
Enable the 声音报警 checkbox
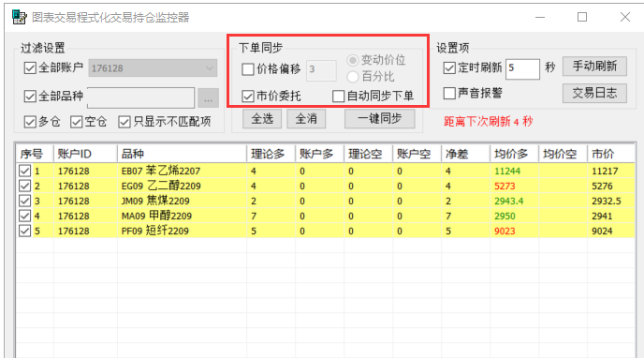[449, 94]
